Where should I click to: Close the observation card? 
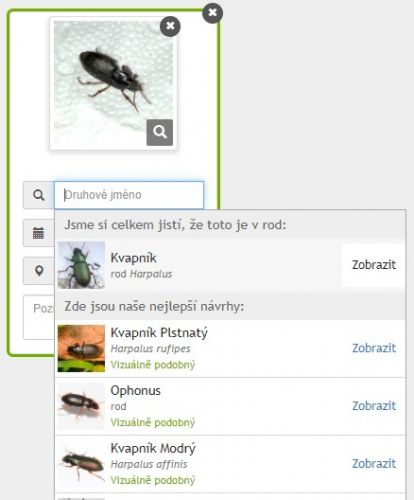coord(212,13)
